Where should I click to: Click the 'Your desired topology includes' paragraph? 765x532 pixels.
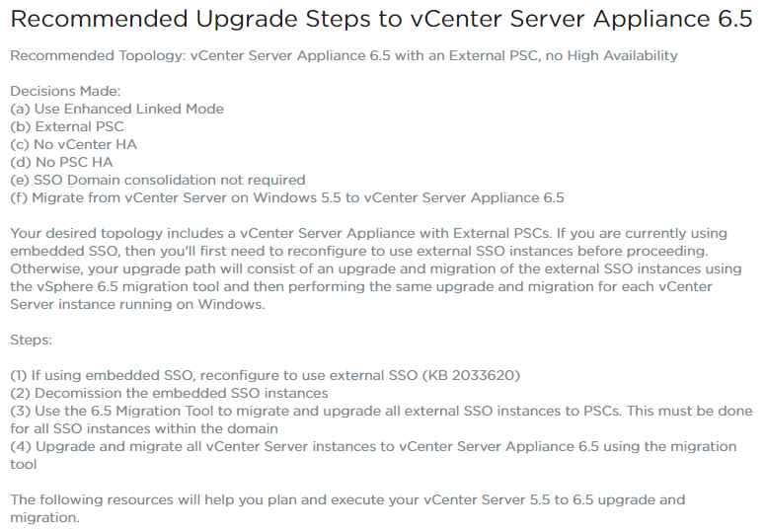click(x=376, y=268)
